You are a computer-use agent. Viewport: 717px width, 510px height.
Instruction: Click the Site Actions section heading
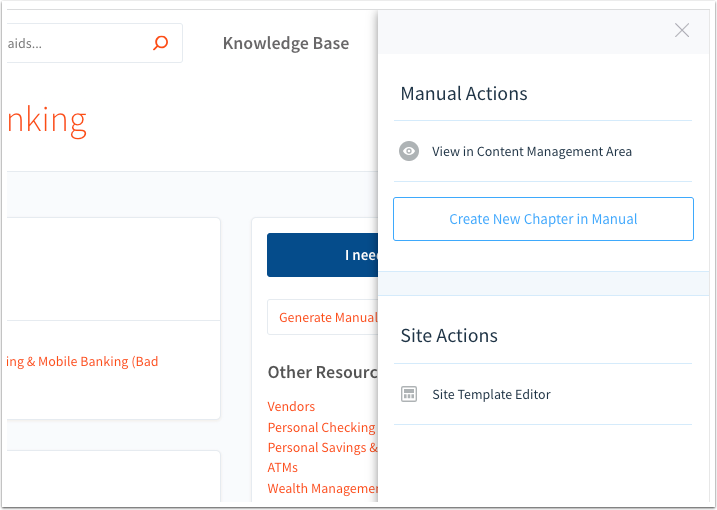coord(449,336)
